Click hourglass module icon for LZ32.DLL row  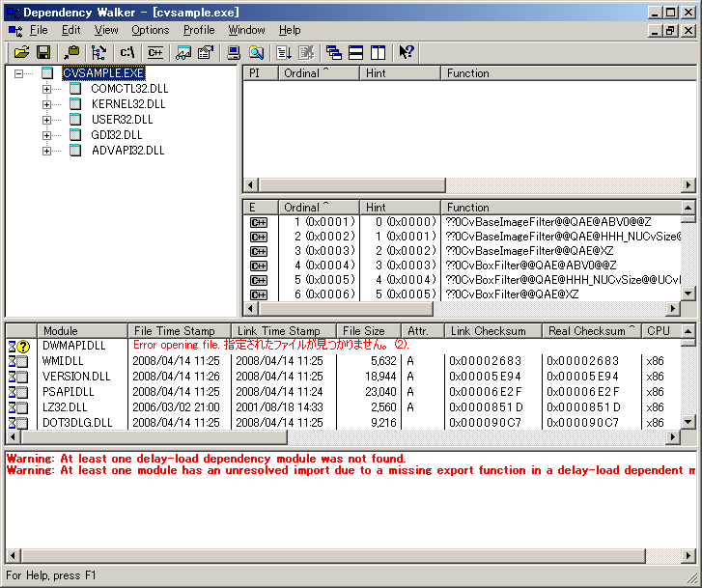[18, 407]
